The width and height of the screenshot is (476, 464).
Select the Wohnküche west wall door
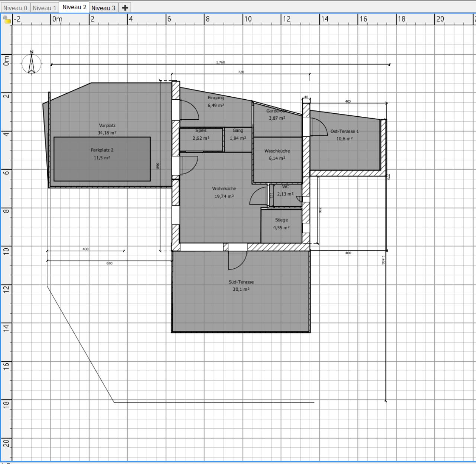(189, 165)
